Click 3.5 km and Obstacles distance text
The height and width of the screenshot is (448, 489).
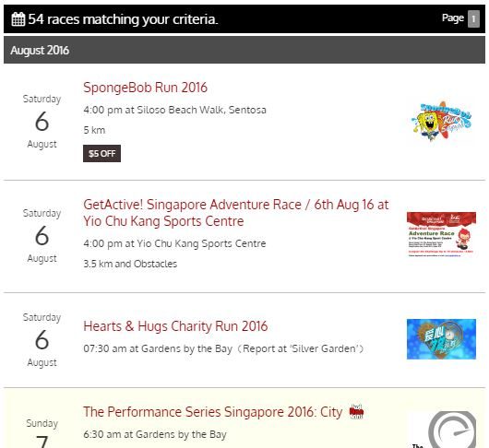pos(130,264)
